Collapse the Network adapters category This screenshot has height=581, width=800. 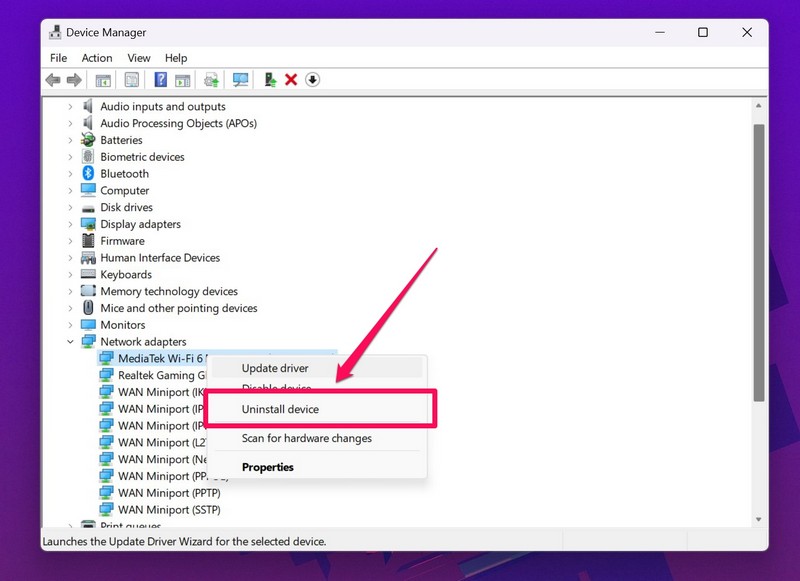[x=70, y=342]
